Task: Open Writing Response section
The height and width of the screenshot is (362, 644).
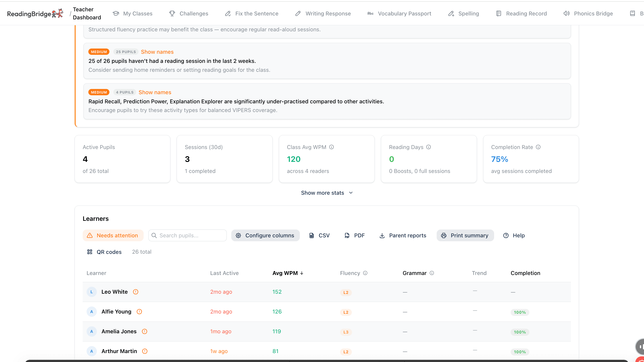Action: point(323,13)
